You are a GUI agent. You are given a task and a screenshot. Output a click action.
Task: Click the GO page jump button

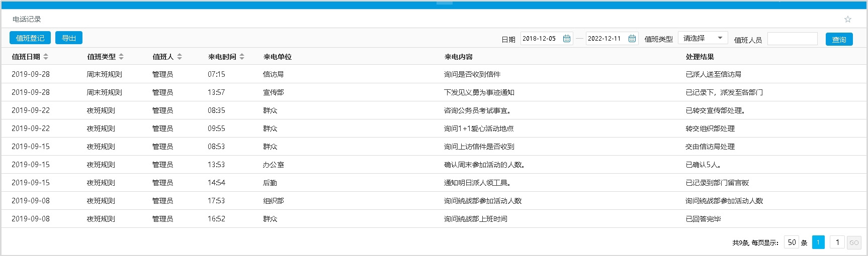tap(854, 242)
